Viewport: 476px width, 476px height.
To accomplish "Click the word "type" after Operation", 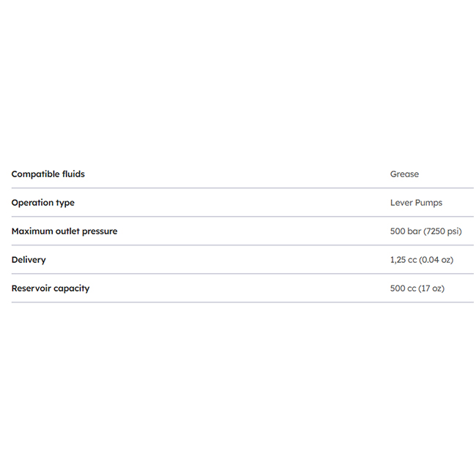I will coord(65,203).
